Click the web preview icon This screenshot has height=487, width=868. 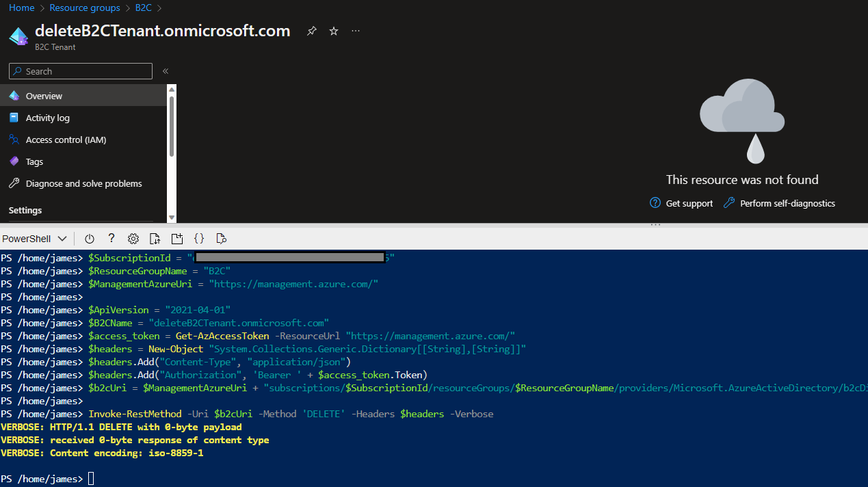click(221, 239)
